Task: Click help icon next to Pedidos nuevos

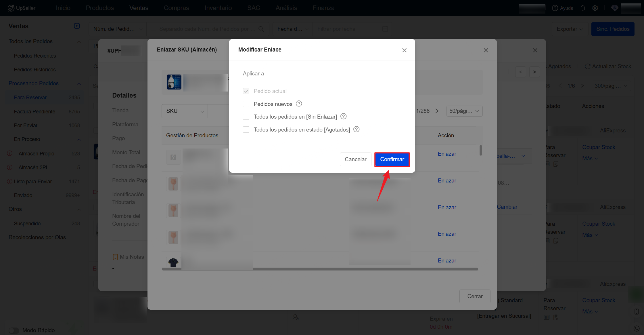Action: pos(299,104)
